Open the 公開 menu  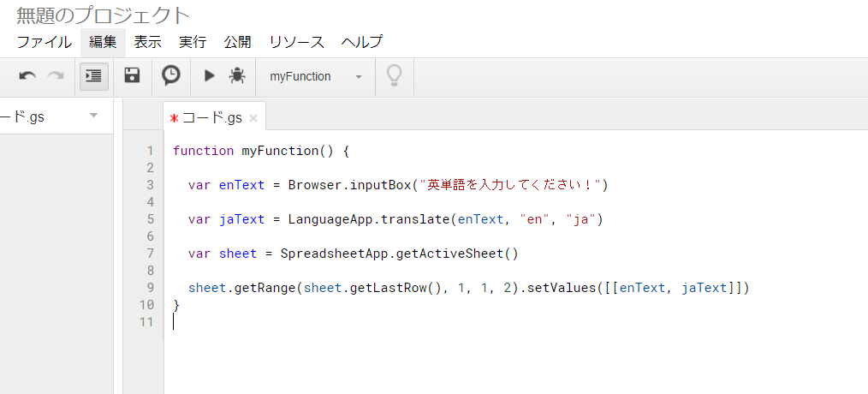[x=237, y=42]
